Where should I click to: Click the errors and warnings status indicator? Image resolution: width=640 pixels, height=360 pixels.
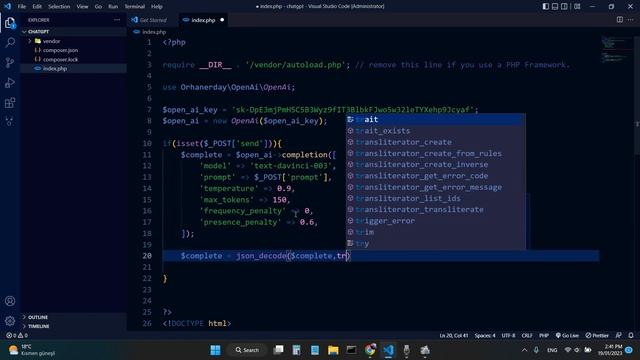coord(17,336)
